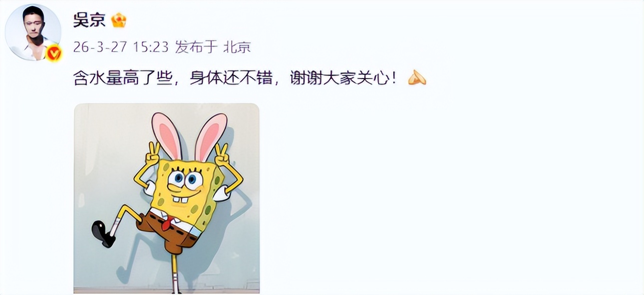Select the location text 北京
This screenshot has height=295, width=644.
(237, 47)
